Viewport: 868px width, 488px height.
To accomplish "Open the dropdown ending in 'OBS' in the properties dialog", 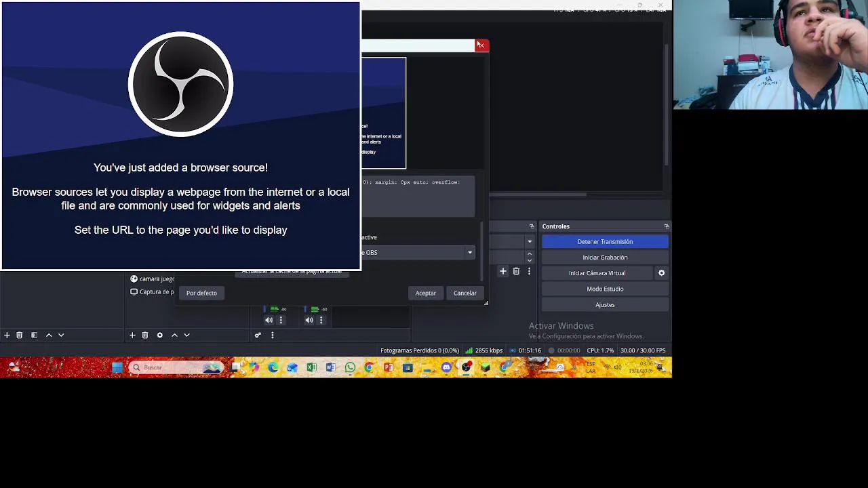I will tap(418, 252).
